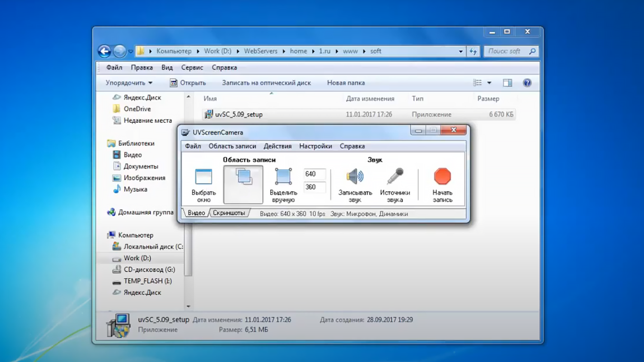Open the view options dropdown arrow
The height and width of the screenshot is (362, 644).
tap(489, 83)
